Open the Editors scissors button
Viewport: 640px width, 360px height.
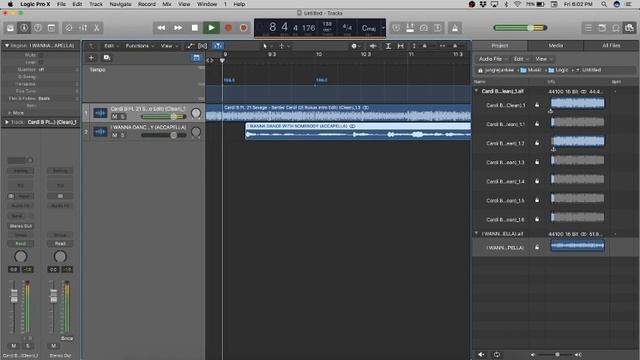pos(97,28)
